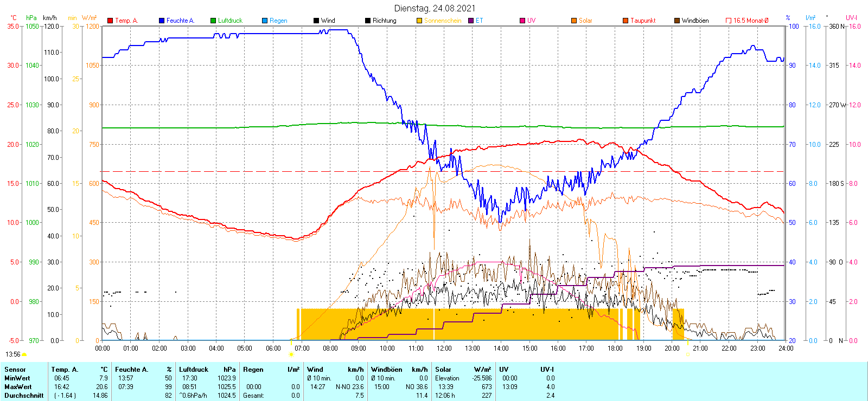Click the average pressure value 1024.5
The height and width of the screenshot is (401, 868).
pyautogui.click(x=227, y=396)
